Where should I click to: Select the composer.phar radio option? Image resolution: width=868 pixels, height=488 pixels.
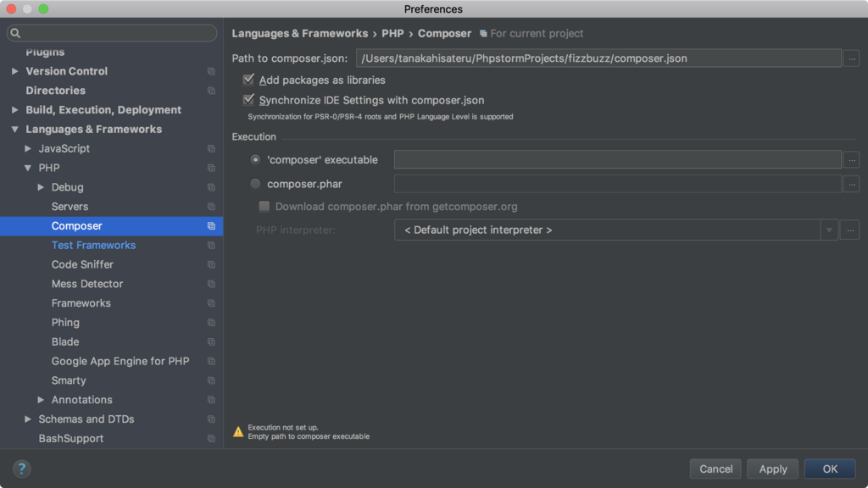point(255,184)
